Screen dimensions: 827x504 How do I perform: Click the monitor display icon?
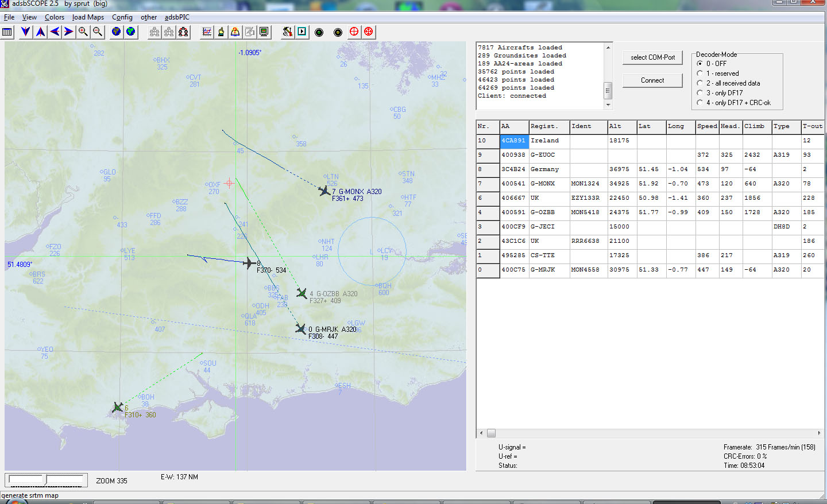(263, 32)
